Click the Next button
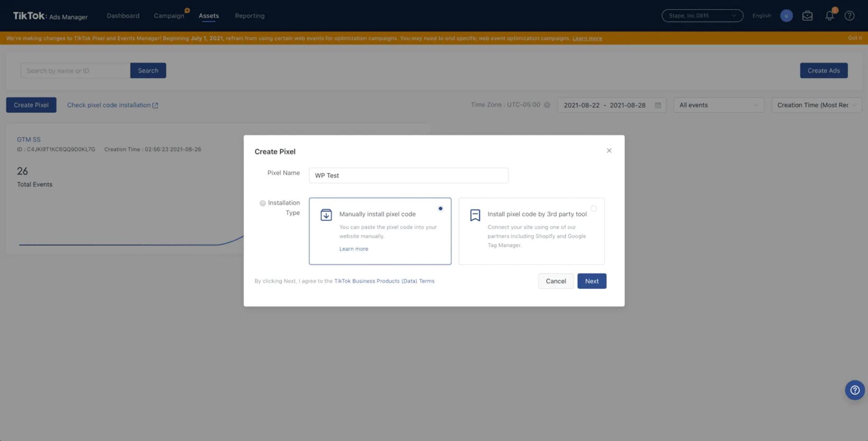Viewport: 868px width, 441px height. coord(592,281)
